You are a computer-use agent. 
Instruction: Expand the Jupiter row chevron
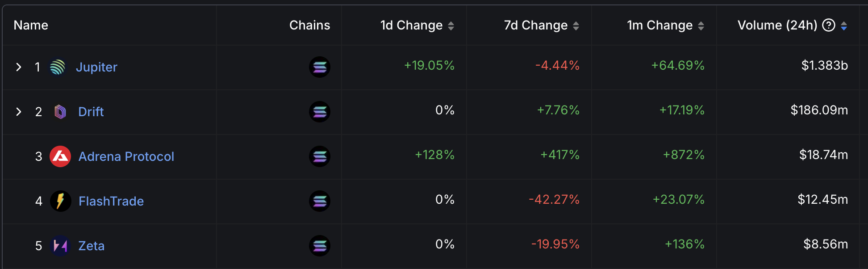pos(19,67)
